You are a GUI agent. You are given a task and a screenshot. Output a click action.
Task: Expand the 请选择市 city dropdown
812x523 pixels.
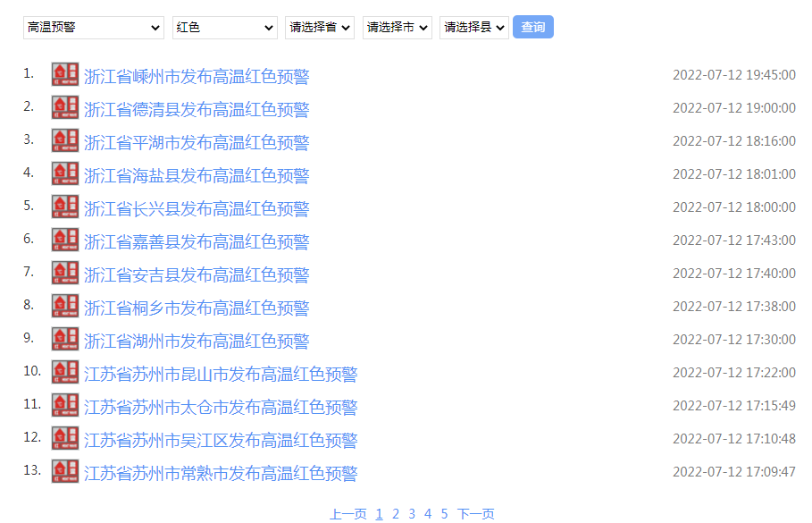click(398, 28)
